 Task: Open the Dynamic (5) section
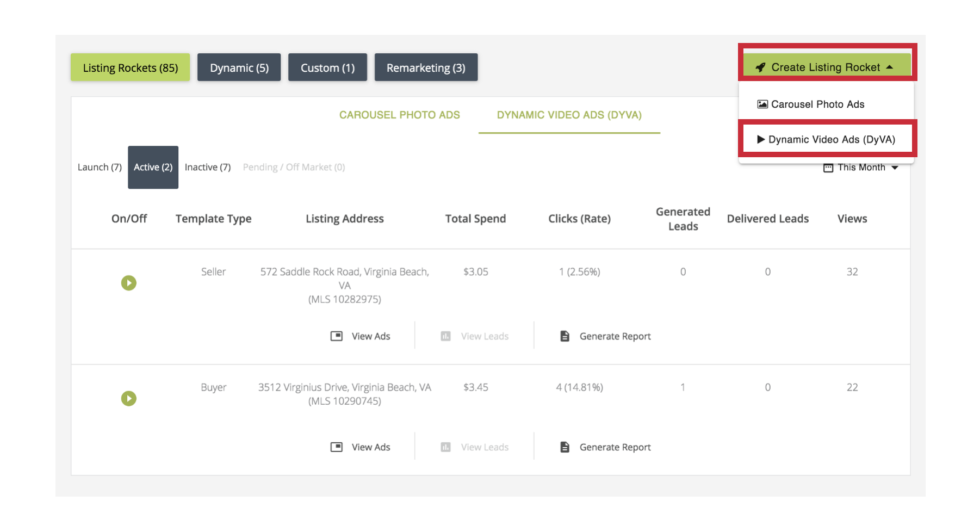(x=239, y=68)
